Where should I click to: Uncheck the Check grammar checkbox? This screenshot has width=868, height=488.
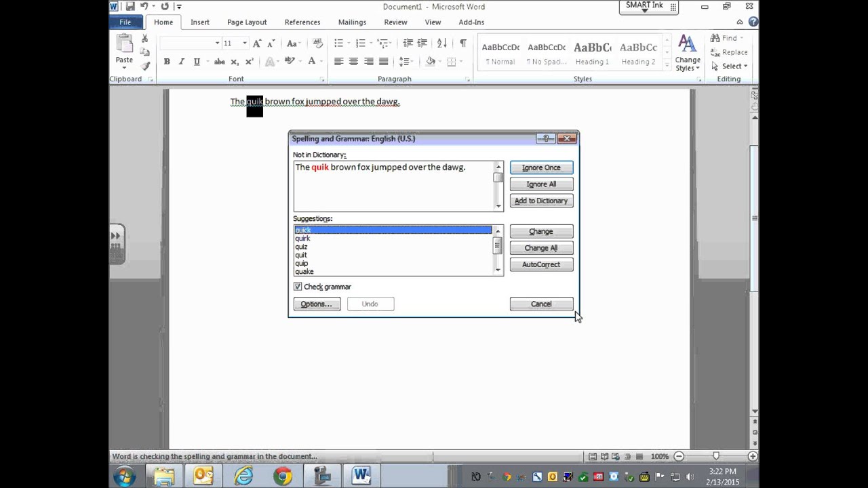tap(298, 287)
